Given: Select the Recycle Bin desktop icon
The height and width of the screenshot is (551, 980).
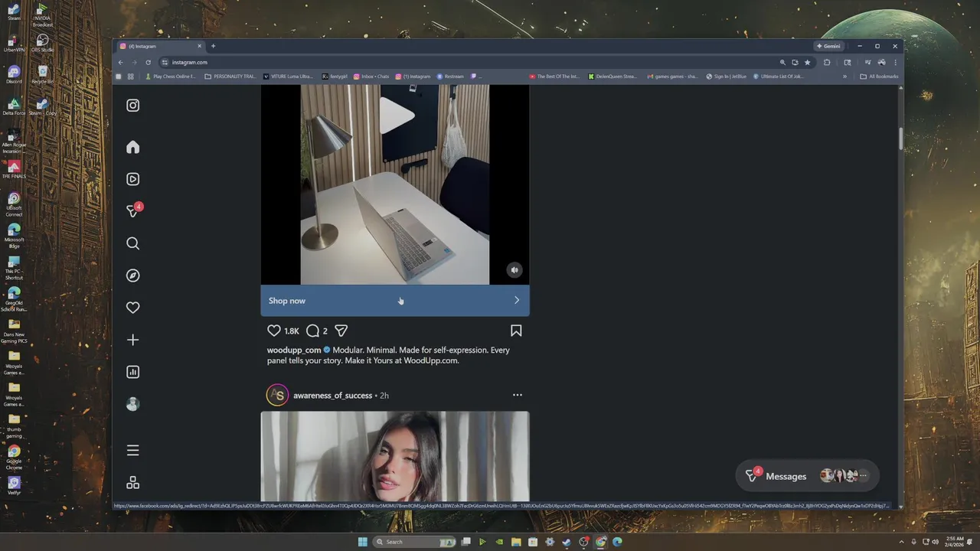Looking at the screenshot, I should click(42, 74).
